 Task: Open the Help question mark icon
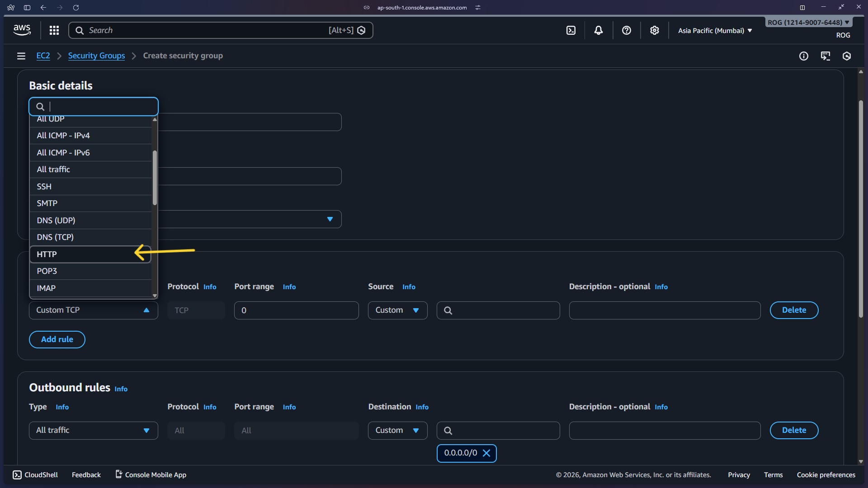(x=627, y=30)
